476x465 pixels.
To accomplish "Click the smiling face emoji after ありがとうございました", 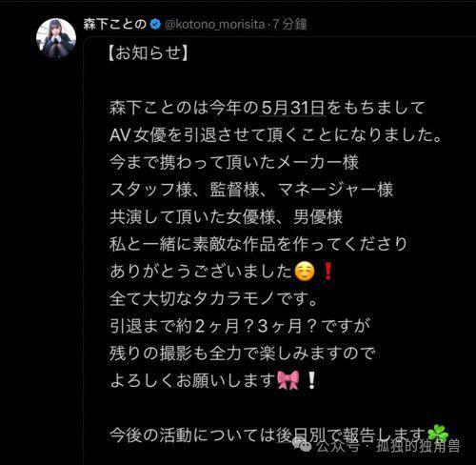I will [x=305, y=272].
